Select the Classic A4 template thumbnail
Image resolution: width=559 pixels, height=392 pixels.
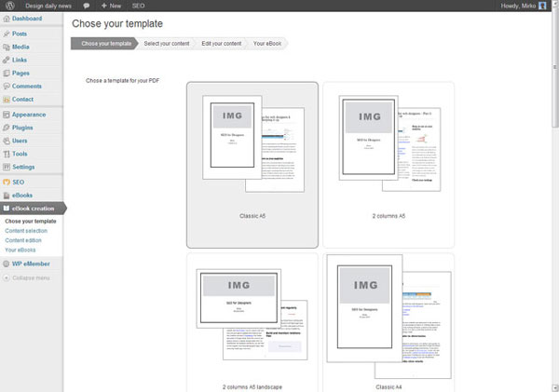coord(389,322)
